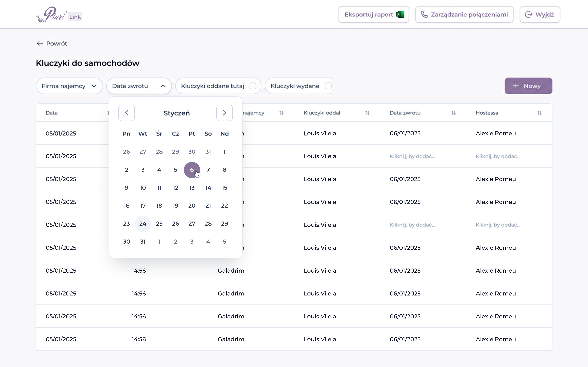588x367 pixels.
Task: Sort by Data zwrotu column
Action: pyautogui.click(x=453, y=113)
